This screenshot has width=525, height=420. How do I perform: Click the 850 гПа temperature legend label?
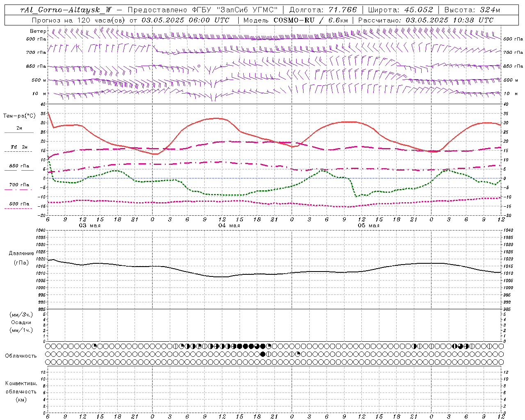coord(19,166)
